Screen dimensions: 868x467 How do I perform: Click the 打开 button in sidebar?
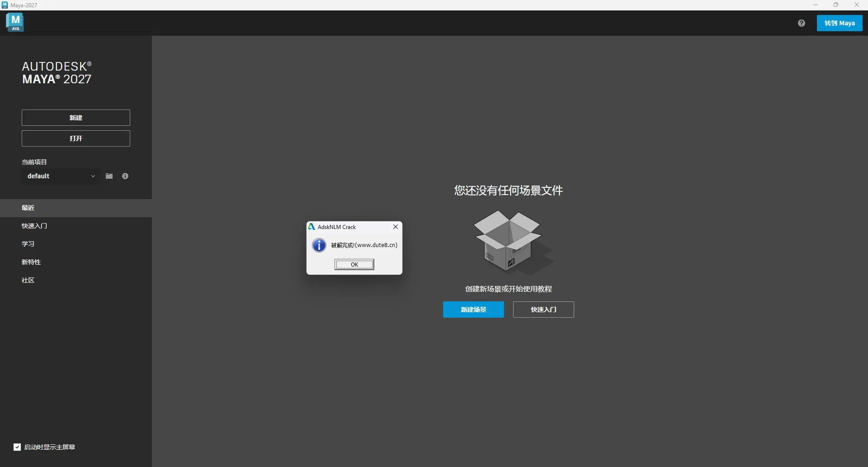tap(76, 138)
